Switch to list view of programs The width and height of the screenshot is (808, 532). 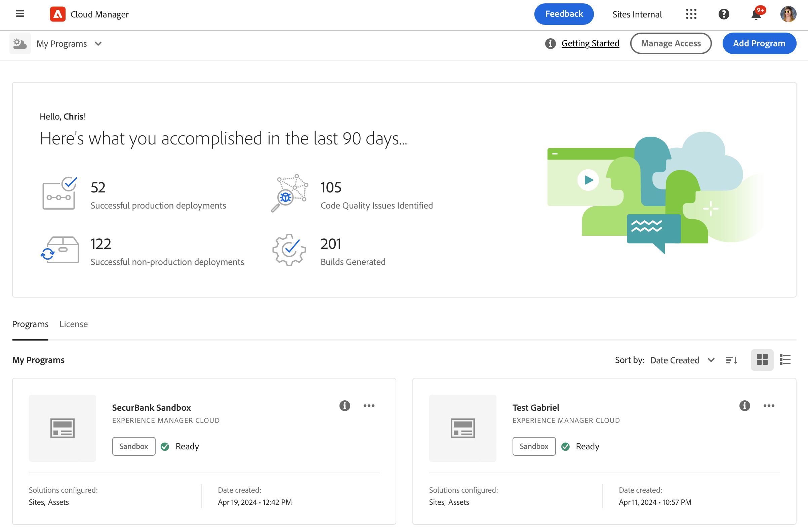pos(785,360)
